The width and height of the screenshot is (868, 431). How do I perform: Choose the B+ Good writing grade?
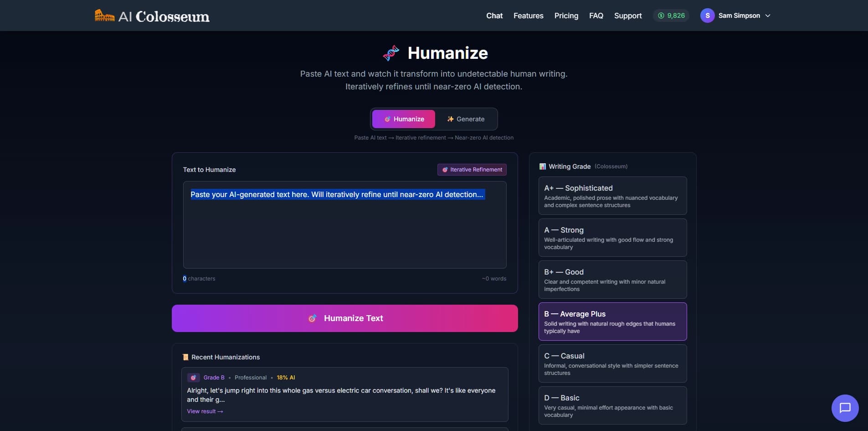(612, 280)
